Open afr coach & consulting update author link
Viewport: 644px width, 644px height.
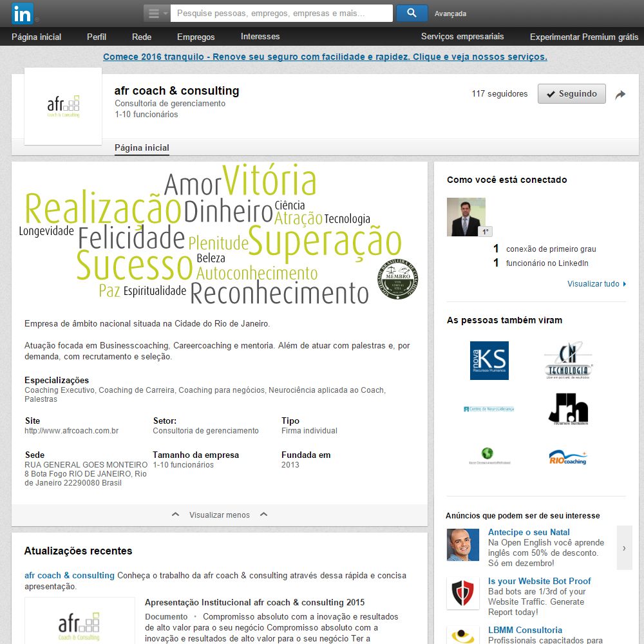tap(70, 575)
